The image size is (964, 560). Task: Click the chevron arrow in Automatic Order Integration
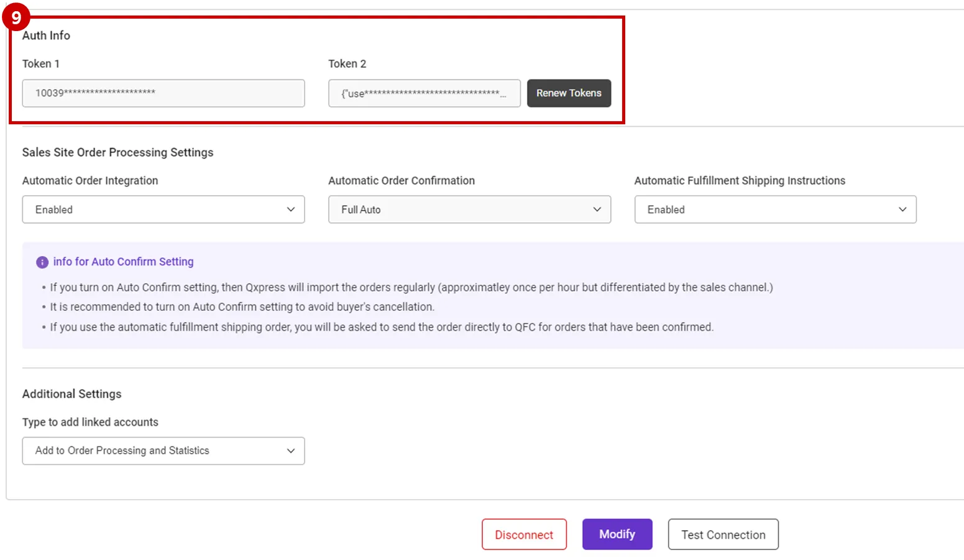[x=291, y=209]
